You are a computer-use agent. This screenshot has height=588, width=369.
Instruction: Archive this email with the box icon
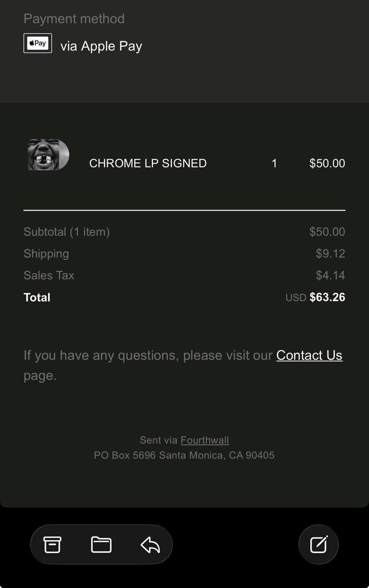click(52, 545)
